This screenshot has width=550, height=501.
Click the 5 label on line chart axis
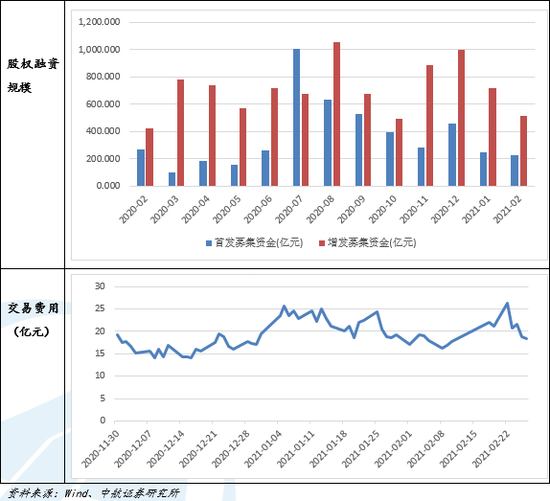pyautogui.click(x=102, y=398)
